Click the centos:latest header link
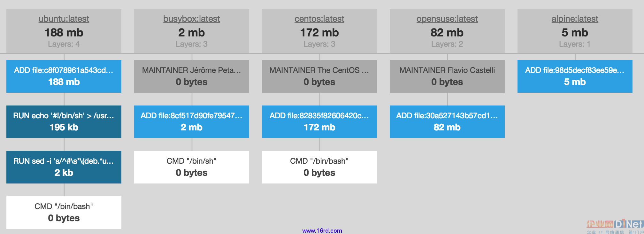This screenshot has width=644, height=234. point(319,19)
